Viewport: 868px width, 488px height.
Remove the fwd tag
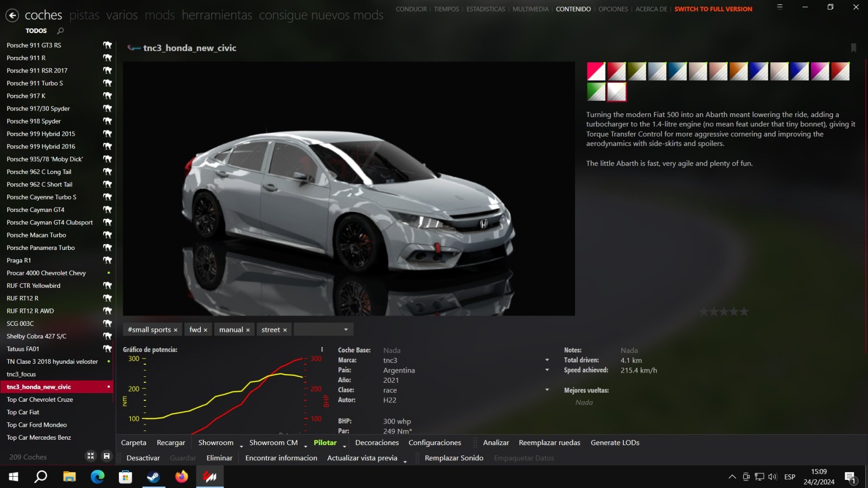205,330
